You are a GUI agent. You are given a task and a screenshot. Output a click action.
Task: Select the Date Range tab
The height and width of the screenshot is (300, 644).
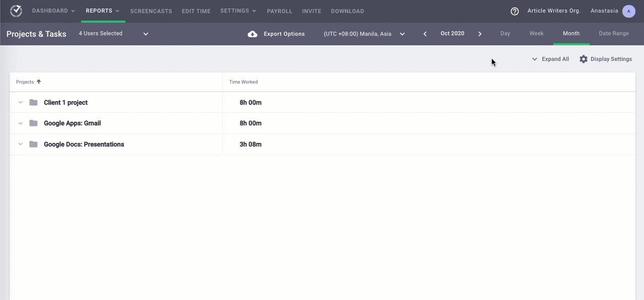point(614,34)
